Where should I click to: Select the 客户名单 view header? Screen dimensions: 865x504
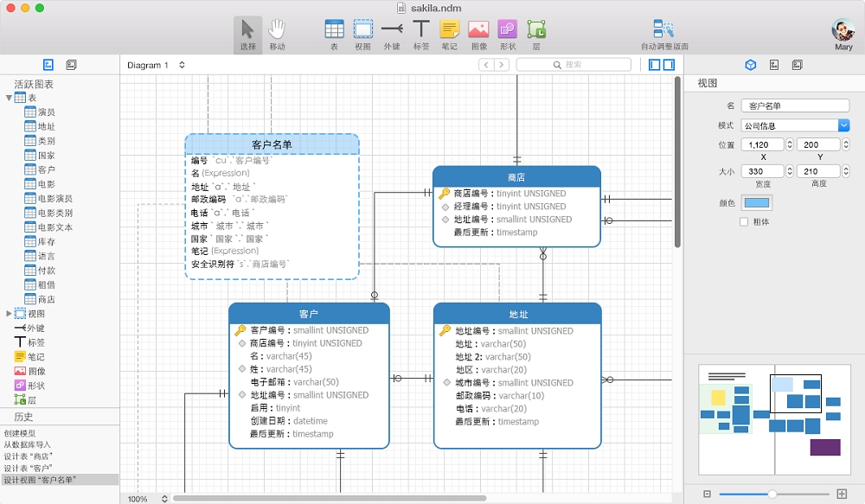[x=272, y=144]
